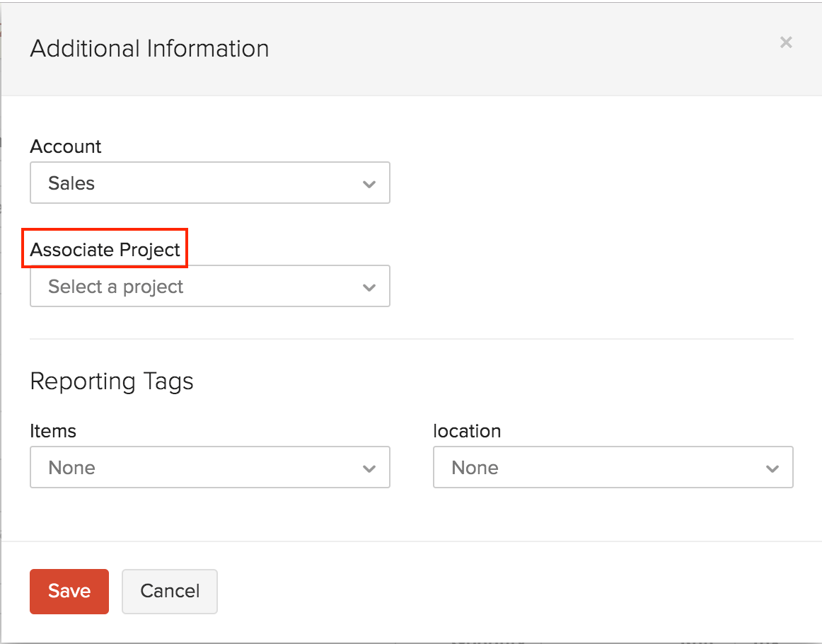Open the Account dropdown showing Sales
The image size is (822, 644).
click(x=209, y=183)
